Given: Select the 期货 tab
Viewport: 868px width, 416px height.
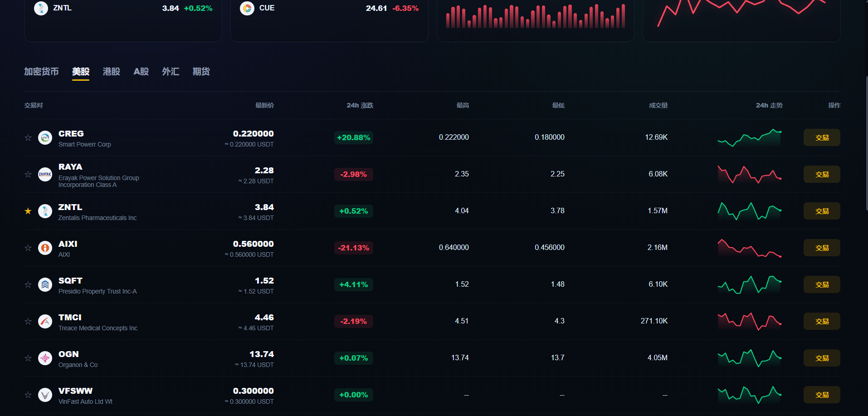Looking at the screenshot, I should (x=201, y=72).
